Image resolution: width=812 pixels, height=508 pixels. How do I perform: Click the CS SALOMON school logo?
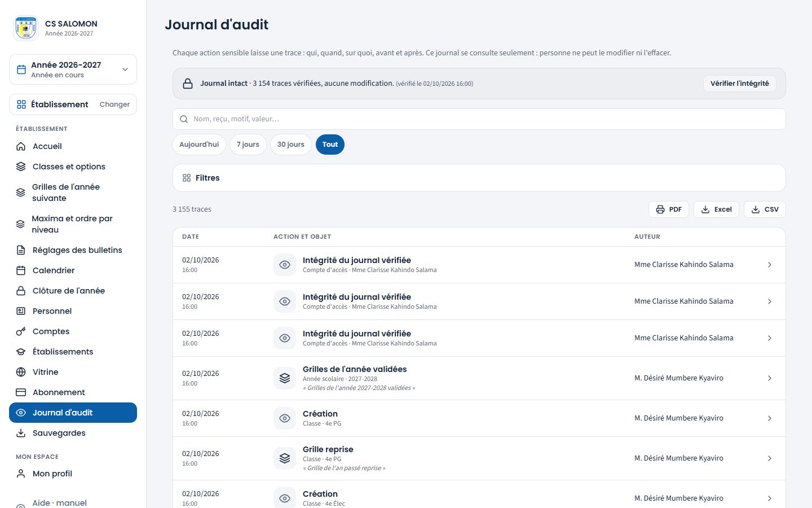[x=25, y=28]
